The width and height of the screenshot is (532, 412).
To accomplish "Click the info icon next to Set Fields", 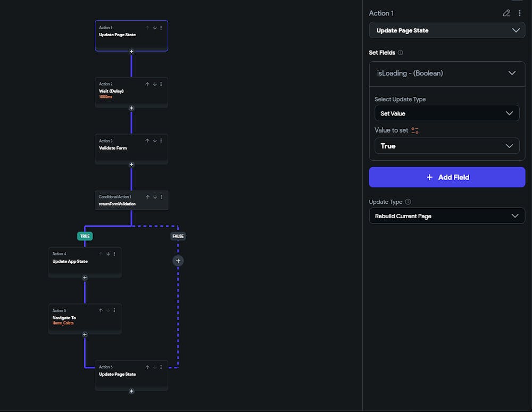I will [x=401, y=53].
